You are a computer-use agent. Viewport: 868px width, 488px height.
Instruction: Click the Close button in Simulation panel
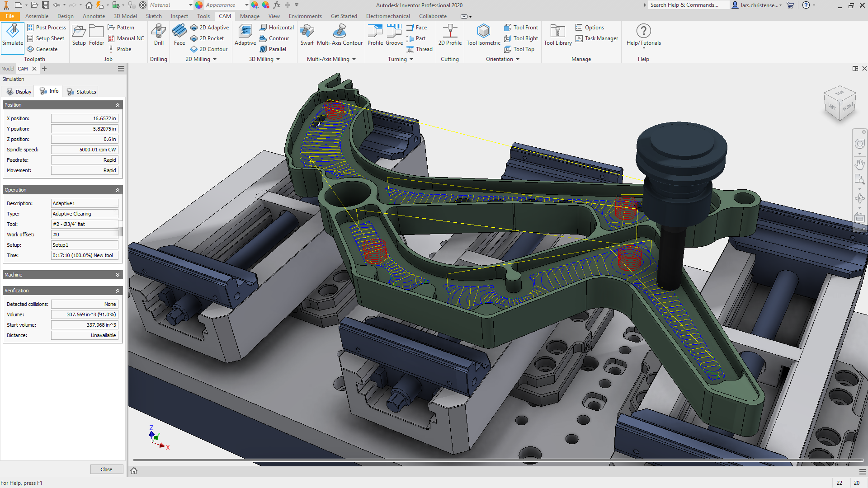pyautogui.click(x=106, y=469)
